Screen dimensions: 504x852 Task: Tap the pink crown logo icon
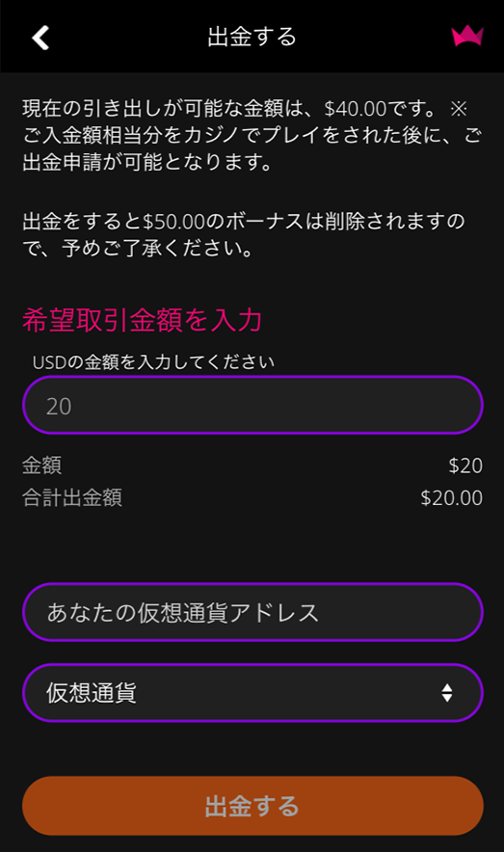(467, 37)
